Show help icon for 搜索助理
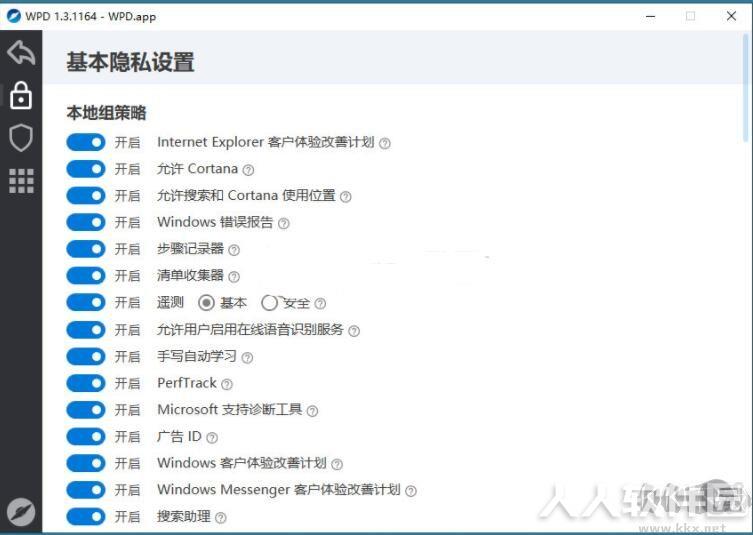 [x=221, y=518]
